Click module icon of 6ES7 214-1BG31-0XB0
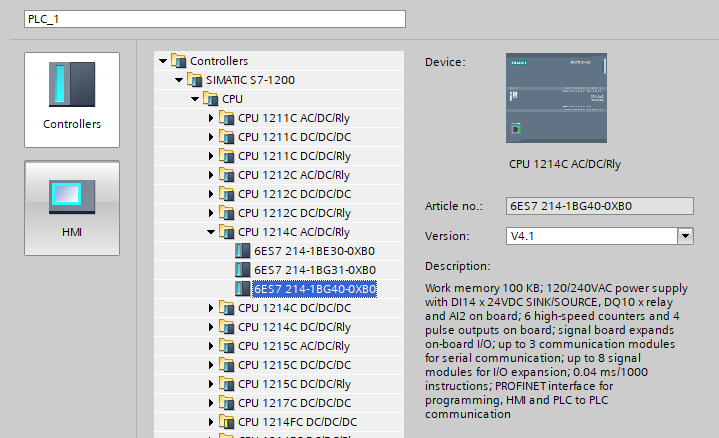Viewport: 719px width, 438px height. (243, 270)
